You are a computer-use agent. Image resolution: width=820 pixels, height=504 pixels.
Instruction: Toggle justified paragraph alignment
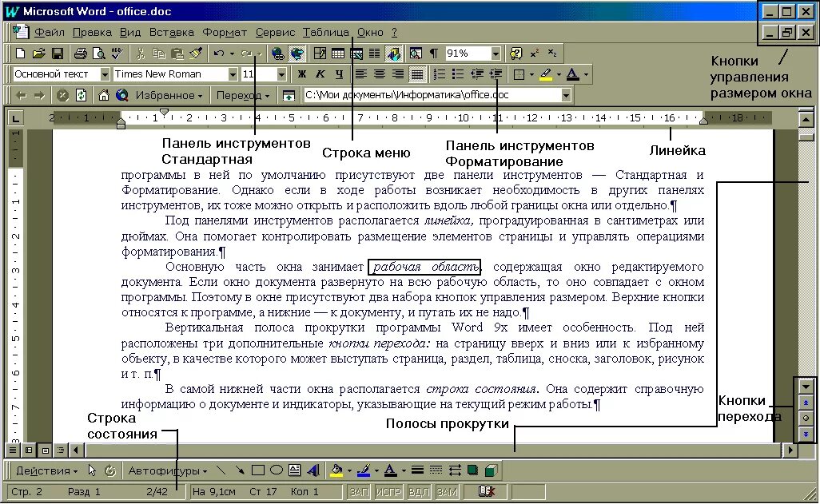point(417,74)
